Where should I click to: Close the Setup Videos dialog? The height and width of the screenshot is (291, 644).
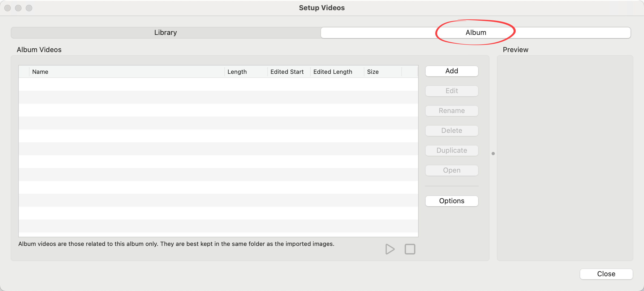pyautogui.click(x=606, y=274)
